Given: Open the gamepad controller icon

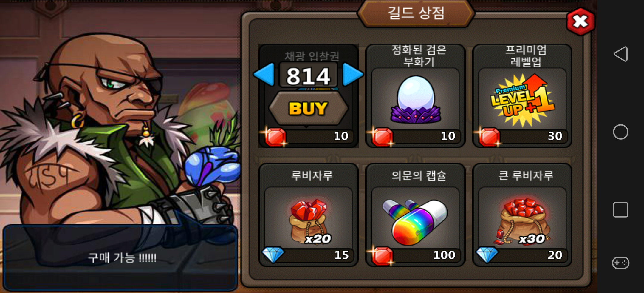Looking at the screenshot, I should point(621,263).
